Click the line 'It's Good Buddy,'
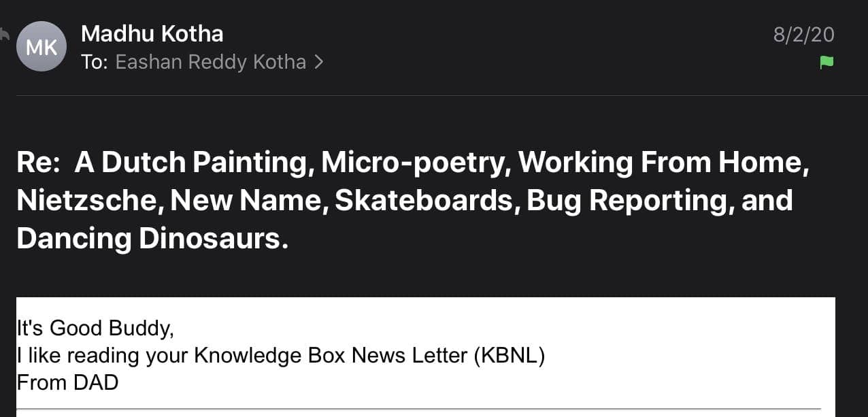This screenshot has height=417, width=868. tap(95, 328)
